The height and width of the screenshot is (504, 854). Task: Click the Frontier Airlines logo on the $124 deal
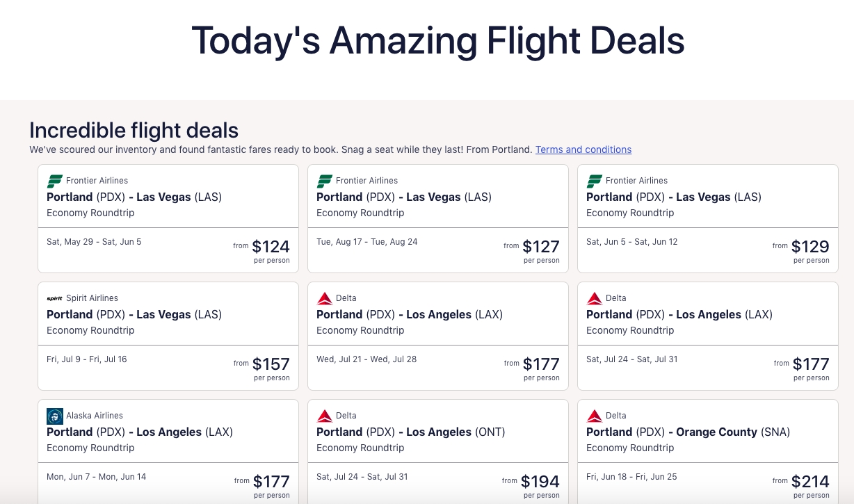click(55, 181)
